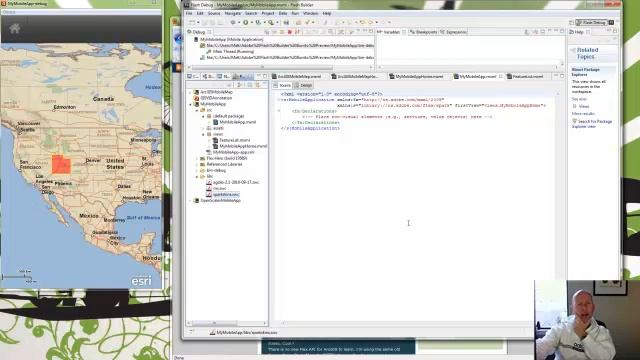
Task: Expand the OpenScalesMobileApp project node
Action: pos(190,200)
